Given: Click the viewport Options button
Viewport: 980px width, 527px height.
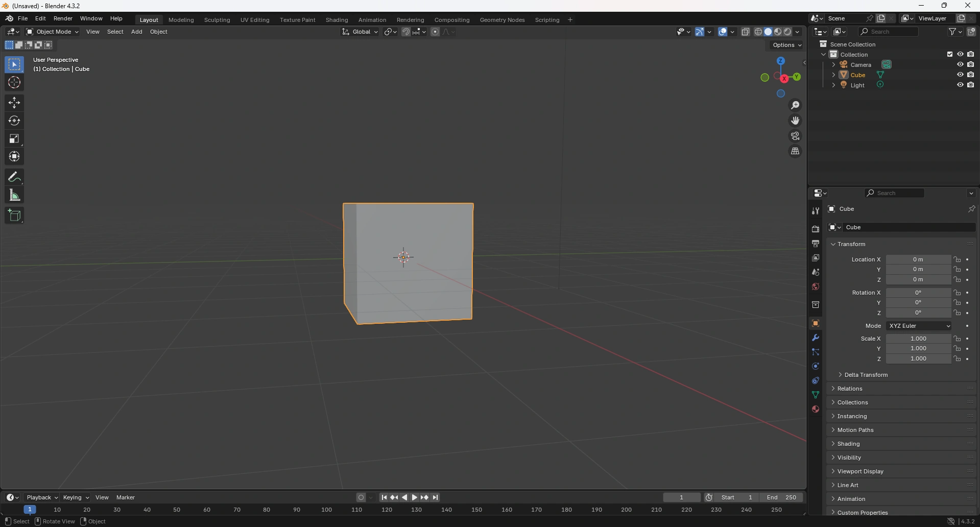Looking at the screenshot, I should tap(786, 45).
